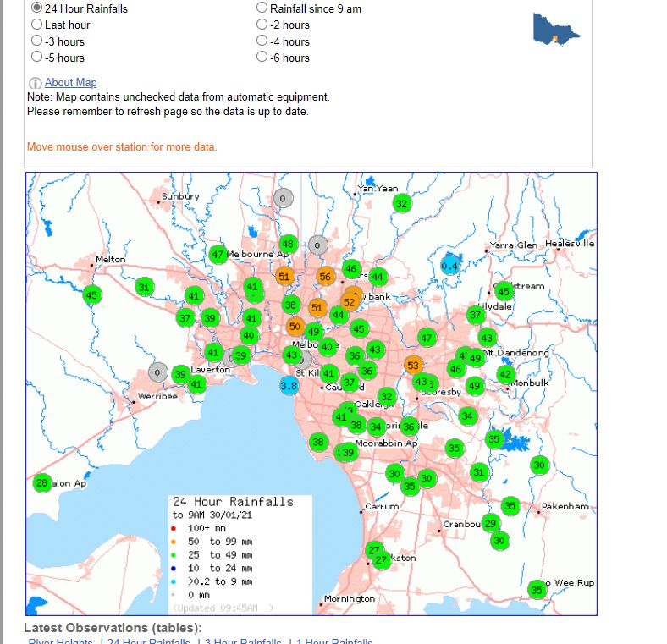Select the 24 Hour Rainfalls radio button
667x644 pixels.
pyautogui.click(x=37, y=8)
